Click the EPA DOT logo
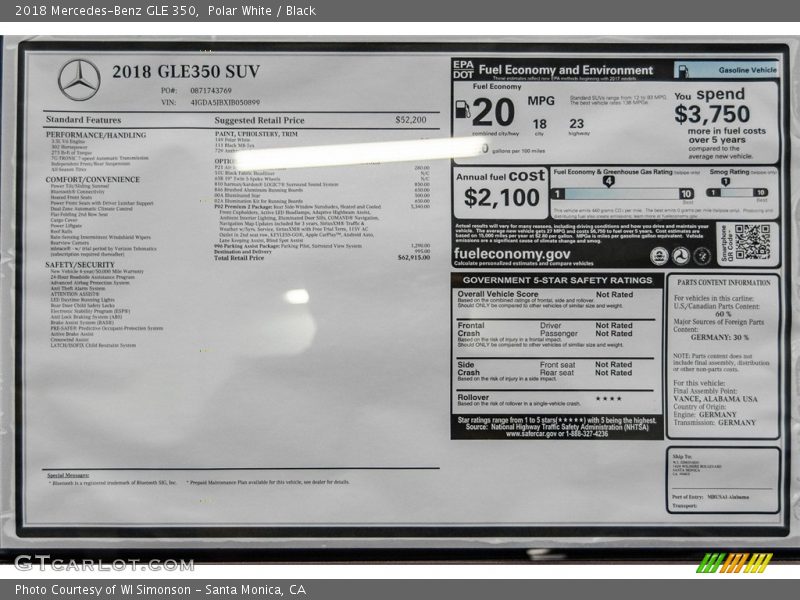The height and width of the screenshot is (600, 800). (463, 69)
